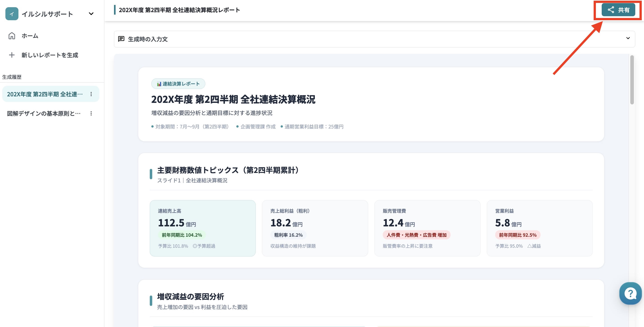
Task: Click 増収減益の要因分析と通期目標に対する進捗状況 subtitle
Action: click(x=212, y=113)
